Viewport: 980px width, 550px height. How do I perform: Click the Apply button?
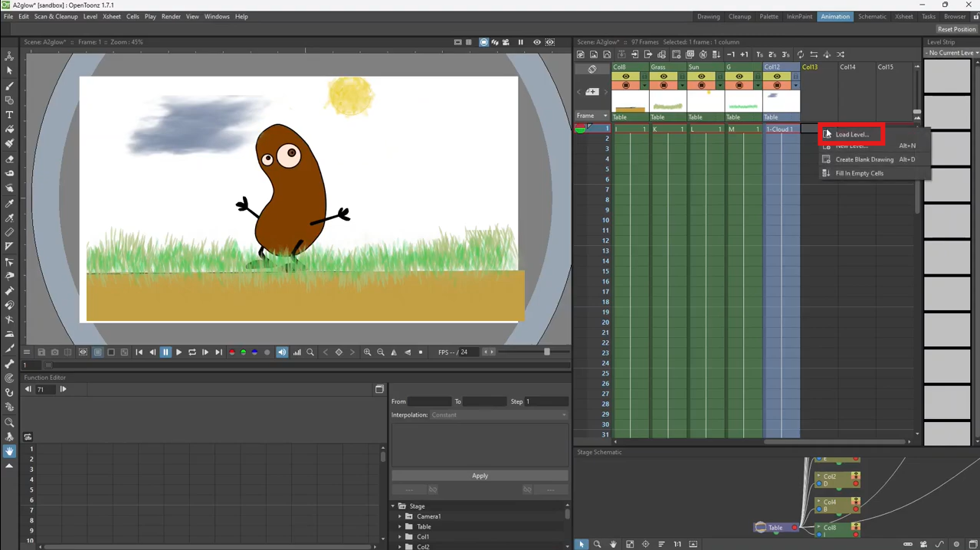coord(480,476)
